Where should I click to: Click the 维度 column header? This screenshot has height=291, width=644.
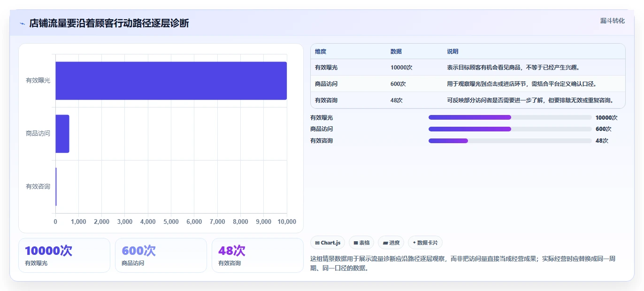(321, 52)
